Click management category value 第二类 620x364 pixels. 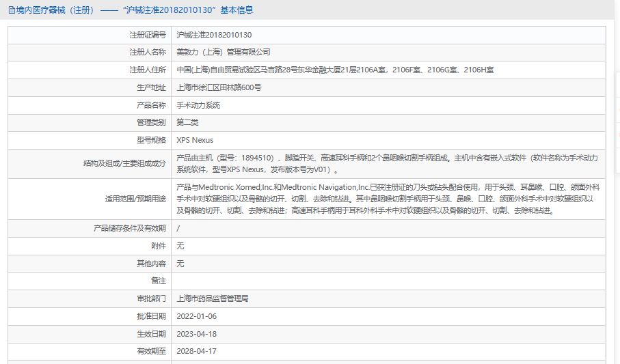[x=187, y=122]
